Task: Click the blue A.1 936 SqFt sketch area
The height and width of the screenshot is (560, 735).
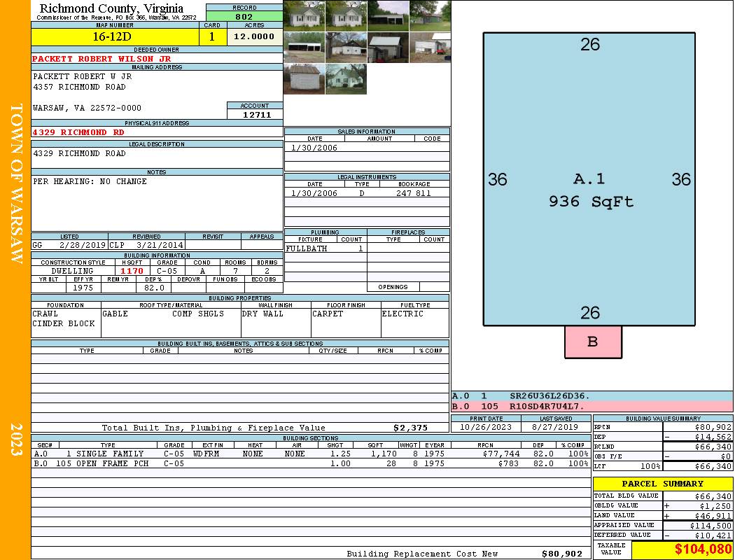Action: click(589, 179)
